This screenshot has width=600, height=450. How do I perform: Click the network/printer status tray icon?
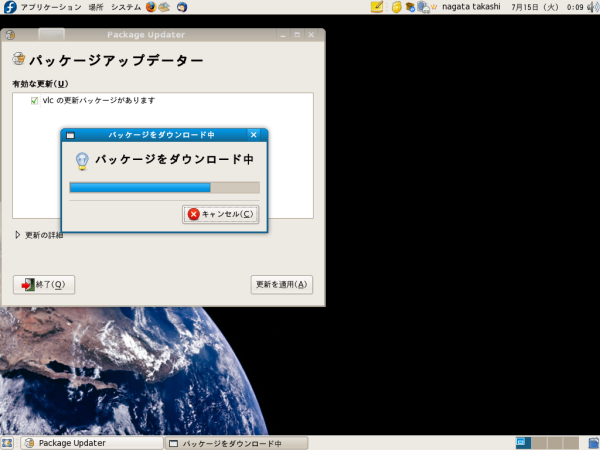coord(423,7)
